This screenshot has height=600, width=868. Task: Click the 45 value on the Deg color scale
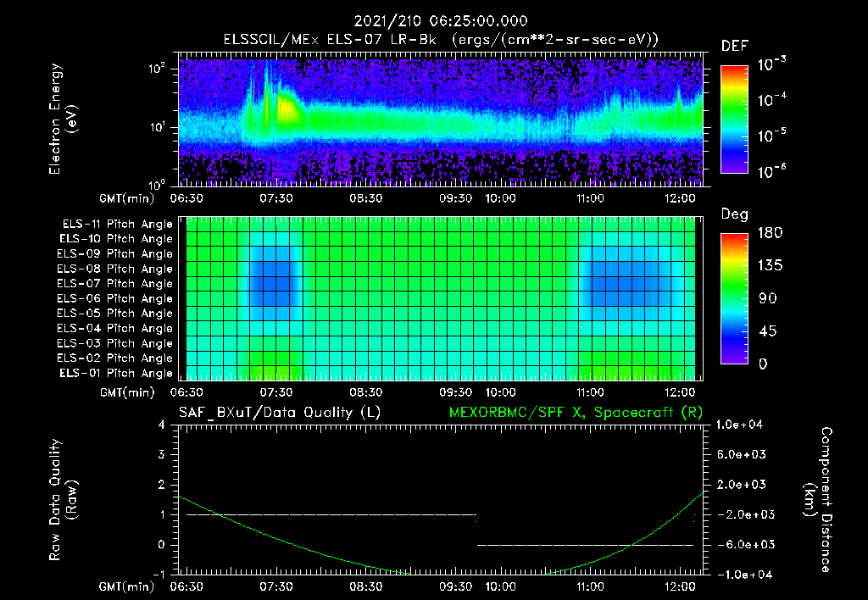point(770,331)
